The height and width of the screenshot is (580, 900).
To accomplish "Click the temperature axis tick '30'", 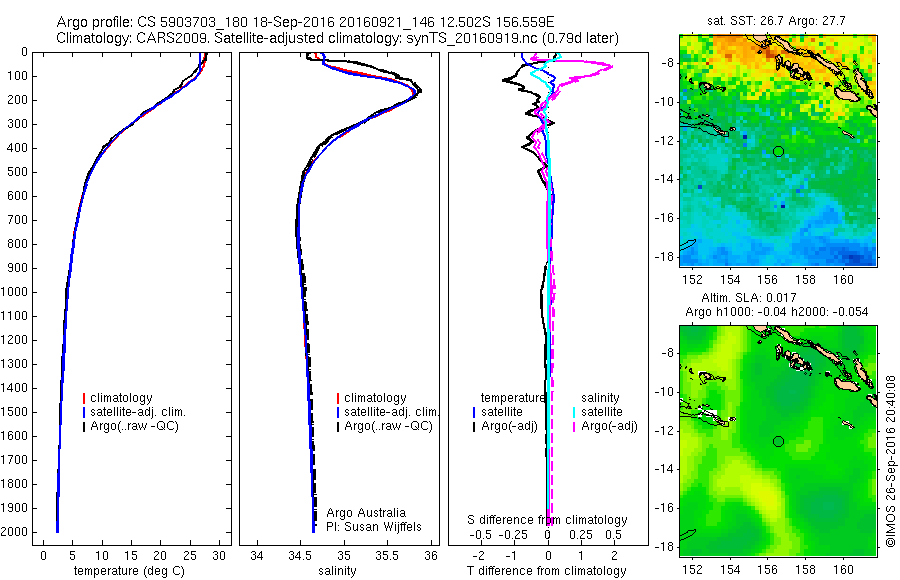I will (x=219, y=556).
